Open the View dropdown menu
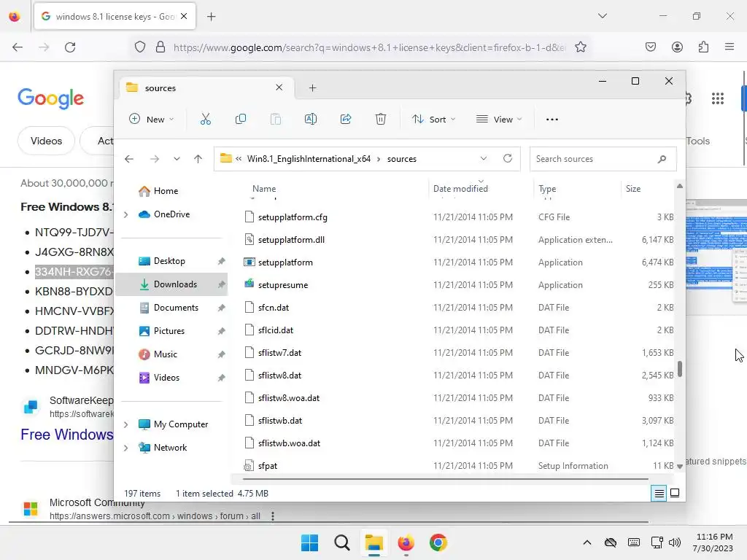 (x=499, y=119)
